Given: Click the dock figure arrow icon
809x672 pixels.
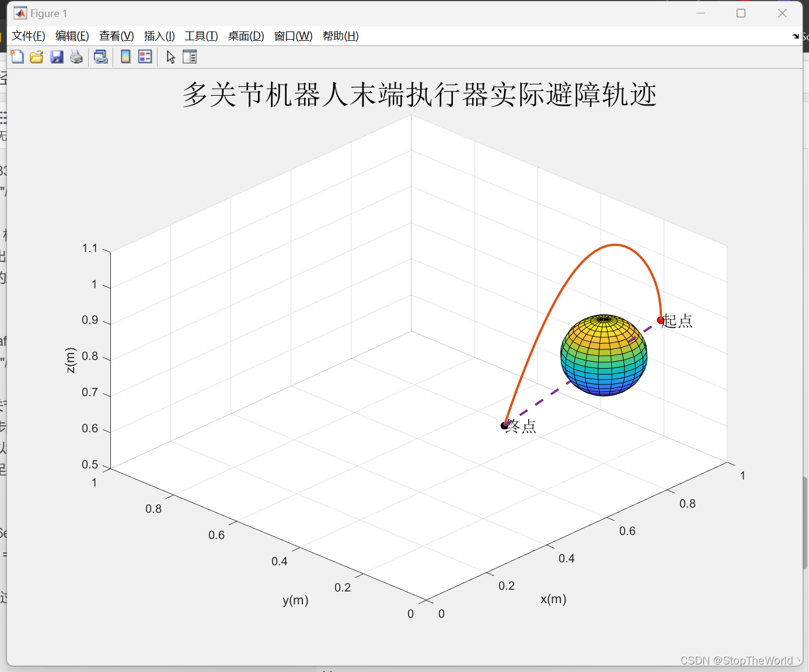Looking at the screenshot, I should [x=796, y=36].
